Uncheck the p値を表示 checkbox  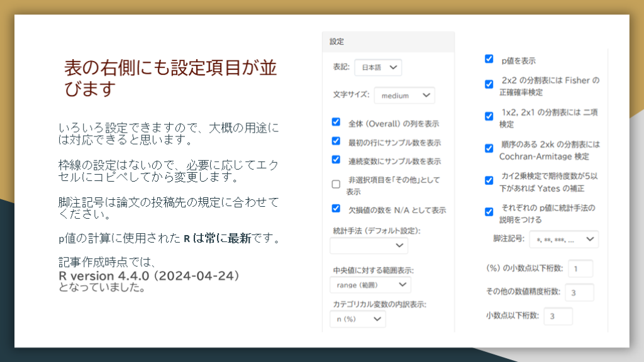(x=489, y=59)
